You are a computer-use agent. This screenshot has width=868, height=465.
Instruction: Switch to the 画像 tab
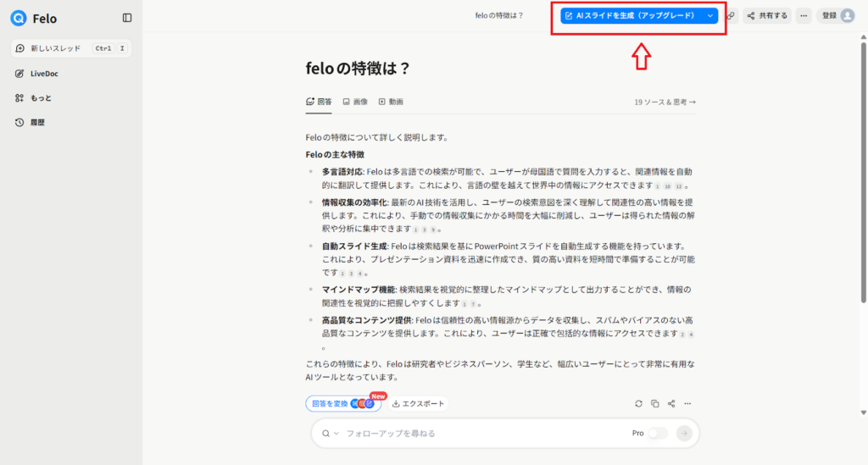pyautogui.click(x=355, y=102)
